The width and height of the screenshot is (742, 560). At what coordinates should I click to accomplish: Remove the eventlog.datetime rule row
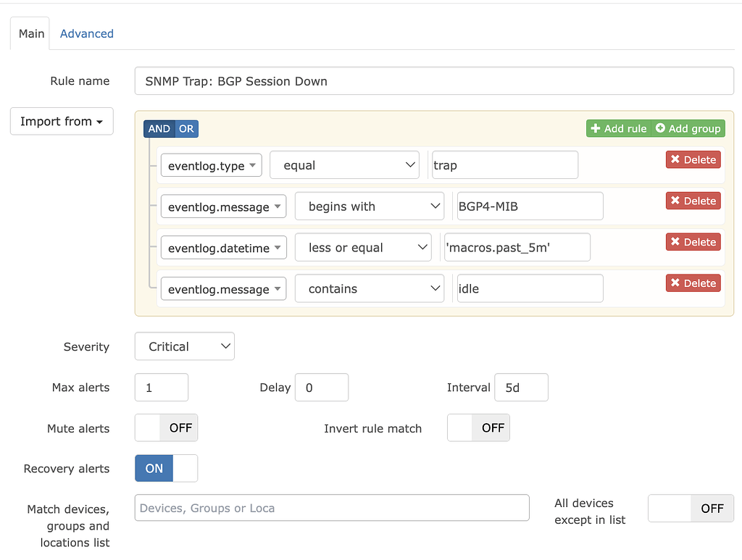point(693,242)
